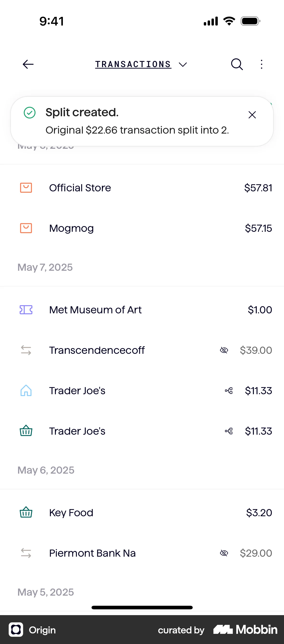
Task: Dismiss the Split created notification
Action: click(252, 115)
